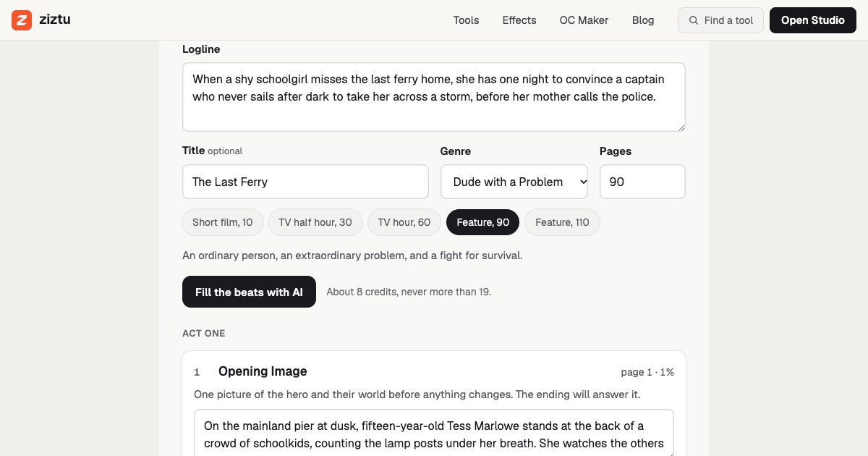Open the Effects menu
The height and width of the screenshot is (456, 868).
tap(519, 20)
